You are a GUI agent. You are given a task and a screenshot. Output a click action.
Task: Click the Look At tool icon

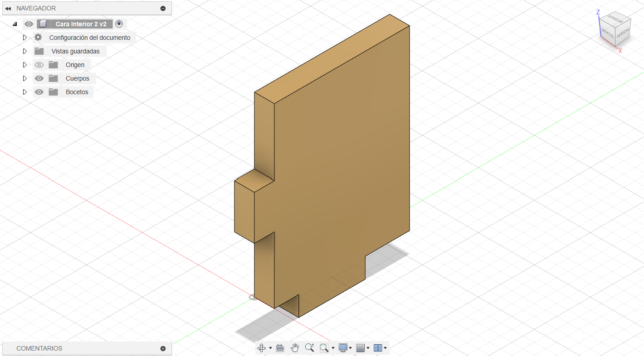point(280,348)
